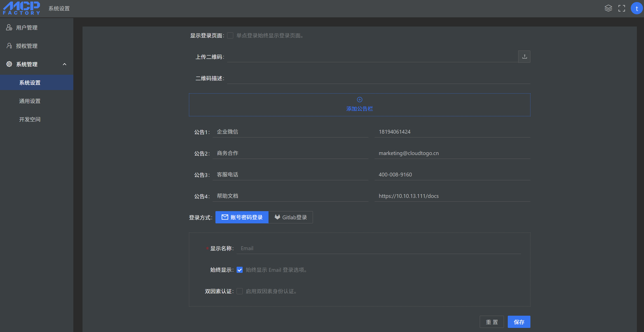Select the Gitlab登录 login method tab
644x332 pixels.
click(x=291, y=217)
